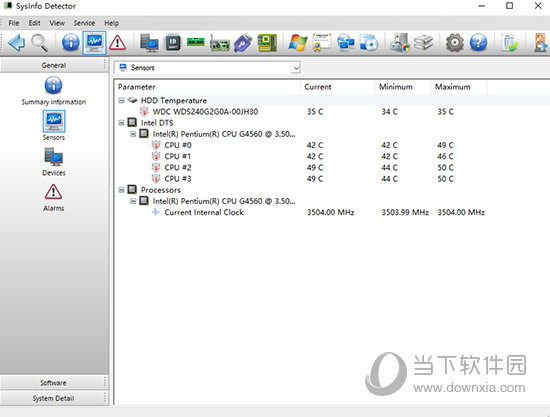This screenshot has height=417, width=550.
Task: Open the magnifier search tool
Action: [x=39, y=43]
